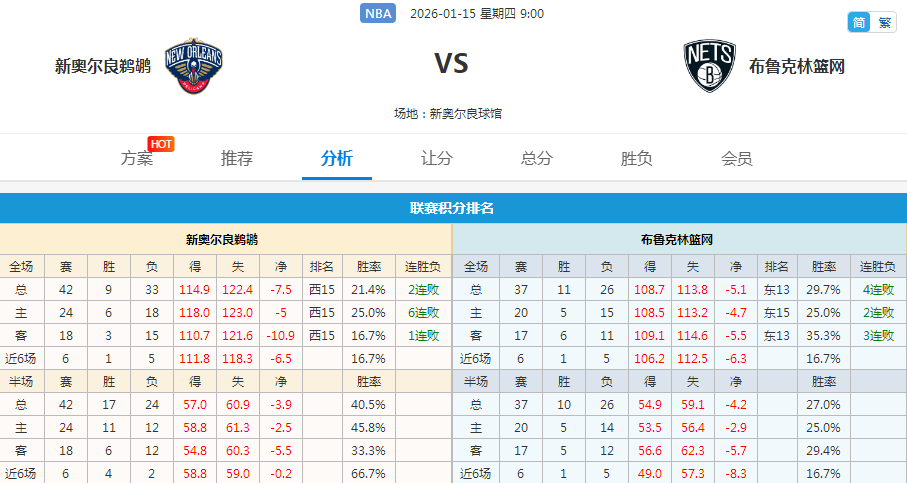Click the New Orleans Pelicans team logo

click(x=193, y=66)
